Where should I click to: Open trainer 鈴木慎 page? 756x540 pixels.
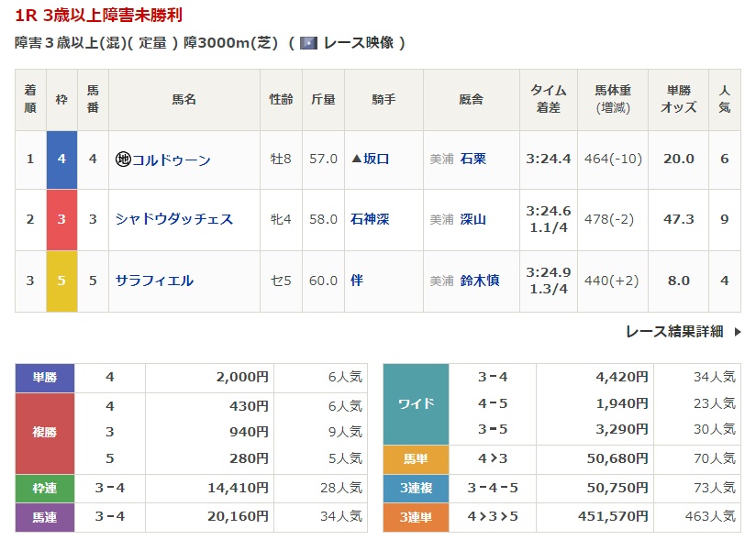point(480,281)
